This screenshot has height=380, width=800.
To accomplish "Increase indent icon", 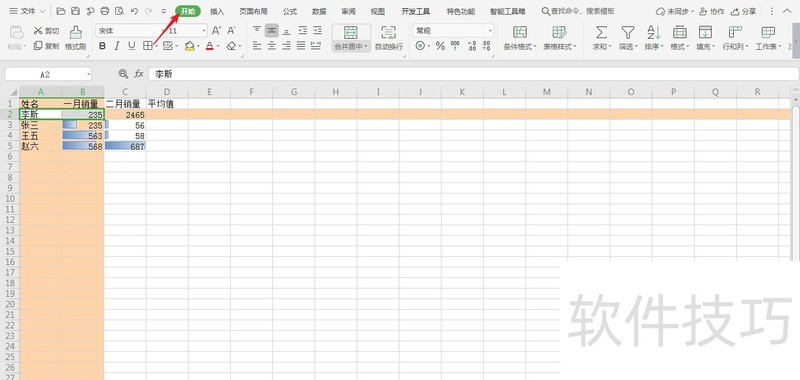I will pos(317,31).
